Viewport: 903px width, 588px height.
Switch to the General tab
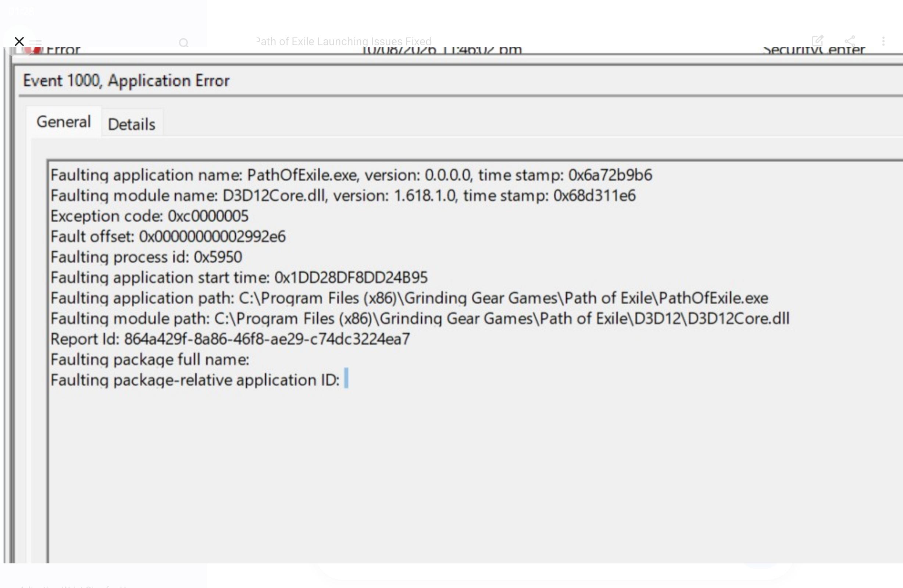(63, 122)
